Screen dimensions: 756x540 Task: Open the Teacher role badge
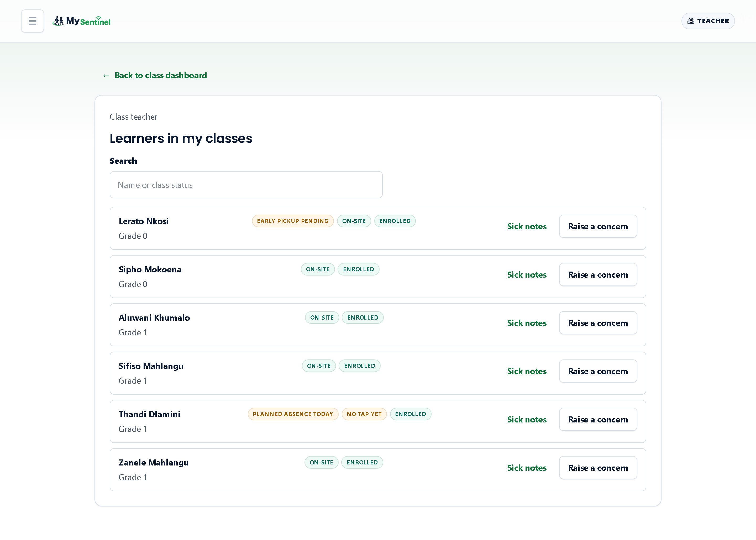pos(708,21)
